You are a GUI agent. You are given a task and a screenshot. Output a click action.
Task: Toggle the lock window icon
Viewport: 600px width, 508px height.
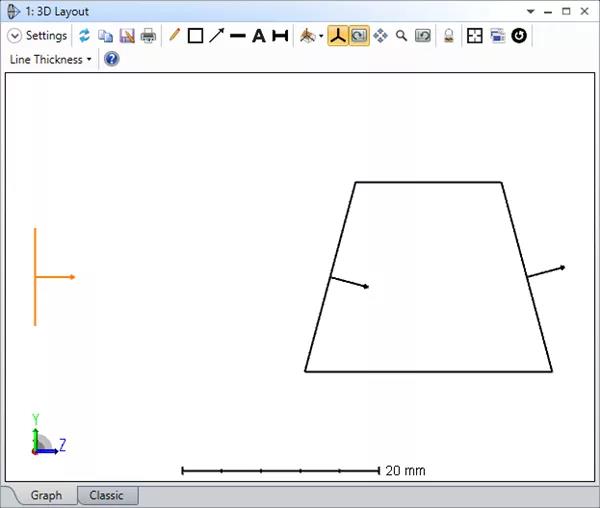pyautogui.click(x=449, y=36)
